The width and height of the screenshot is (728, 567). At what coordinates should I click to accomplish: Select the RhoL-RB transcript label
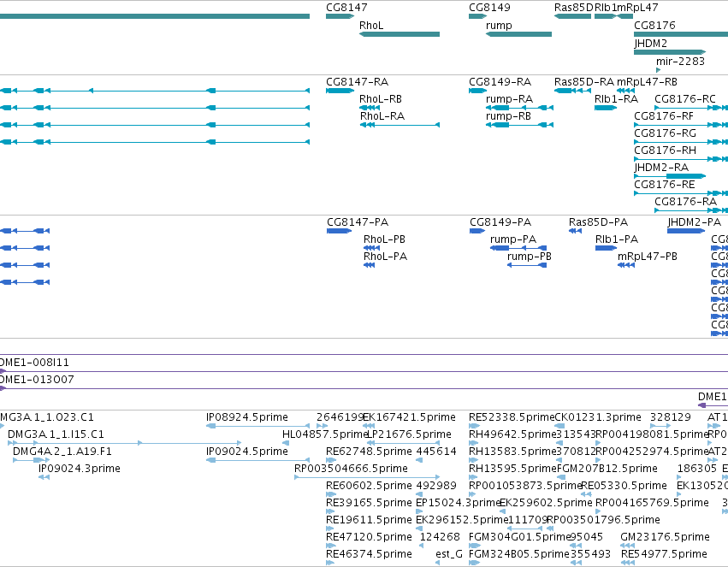380,99
